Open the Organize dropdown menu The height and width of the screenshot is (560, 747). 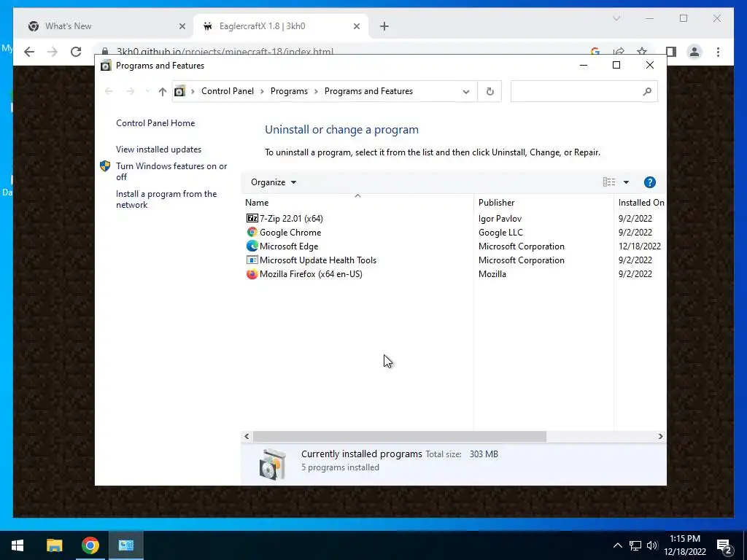(x=274, y=182)
